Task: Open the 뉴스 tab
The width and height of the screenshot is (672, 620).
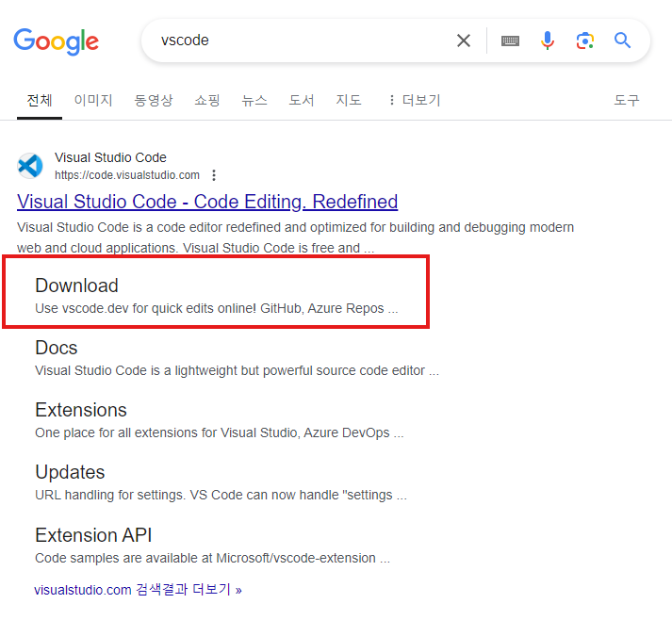Action: click(x=254, y=100)
